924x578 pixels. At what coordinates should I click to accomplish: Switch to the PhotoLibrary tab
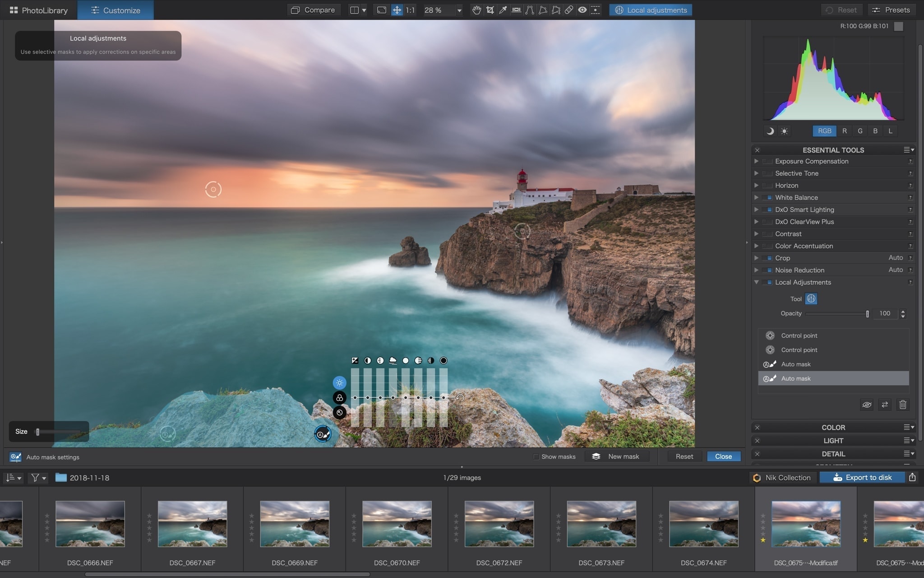click(x=38, y=10)
